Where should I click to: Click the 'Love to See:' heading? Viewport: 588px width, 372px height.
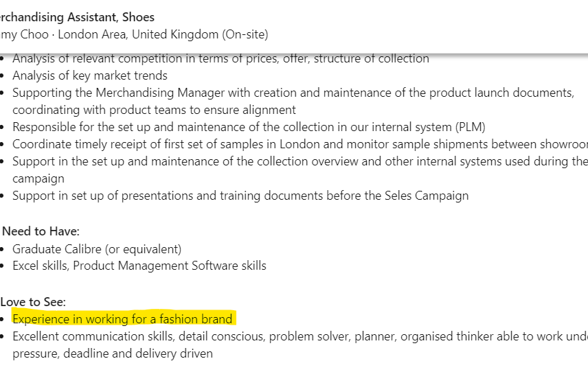(x=33, y=302)
